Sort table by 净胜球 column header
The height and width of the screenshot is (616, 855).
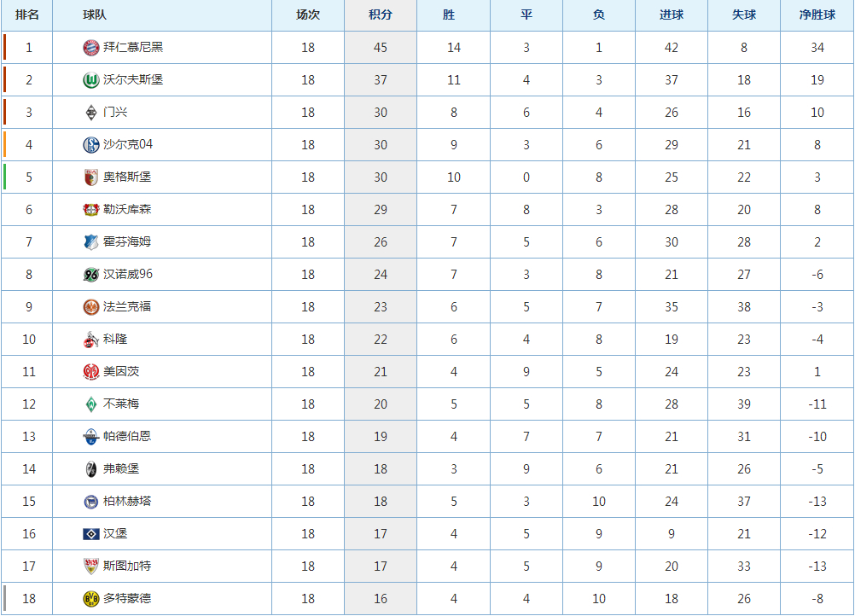tap(817, 15)
